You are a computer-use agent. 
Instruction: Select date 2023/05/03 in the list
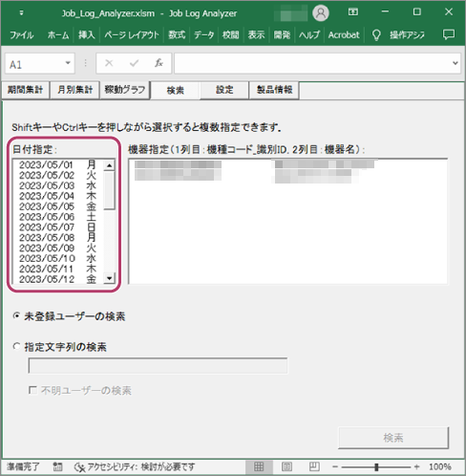58,185
